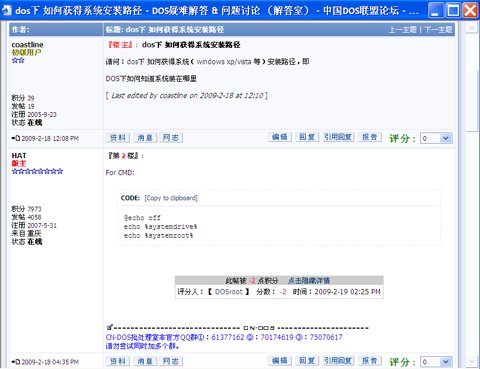This screenshot has width=480, height=369.
Task: Click the signature icon before the CN-DOS line
Action: pyautogui.click(x=110, y=327)
